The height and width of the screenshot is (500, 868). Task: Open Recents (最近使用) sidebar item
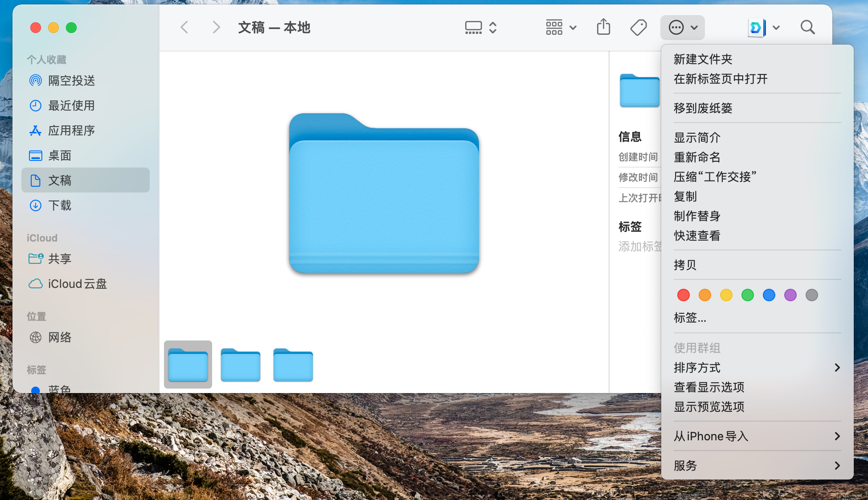click(71, 106)
